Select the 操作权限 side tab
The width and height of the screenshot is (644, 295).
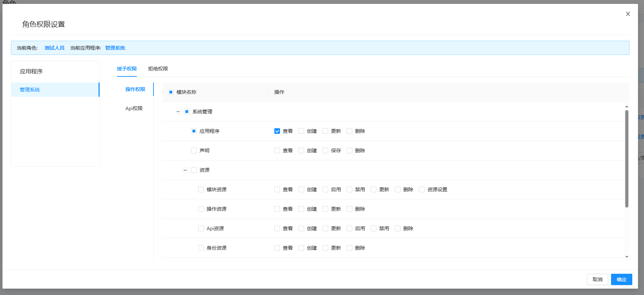[135, 89]
